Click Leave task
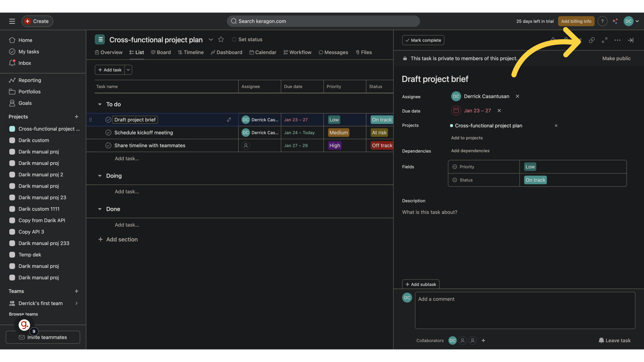 click(614, 341)
